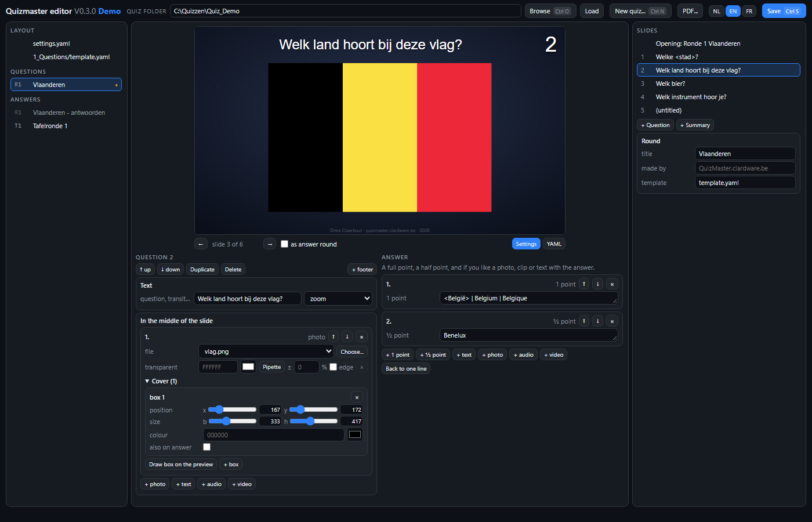Switch to the YAML tab
Viewport: 812px width, 522px height.
[x=554, y=244]
